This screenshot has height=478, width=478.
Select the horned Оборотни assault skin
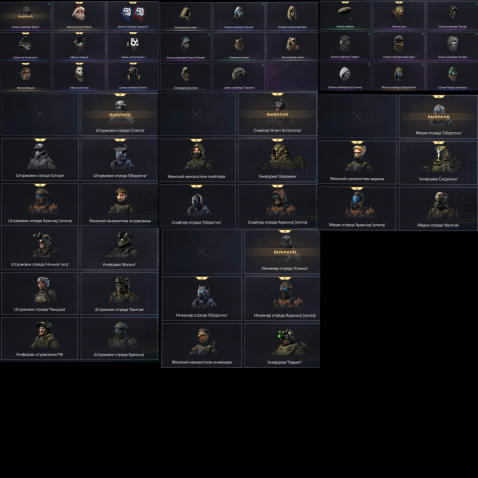pos(119,160)
